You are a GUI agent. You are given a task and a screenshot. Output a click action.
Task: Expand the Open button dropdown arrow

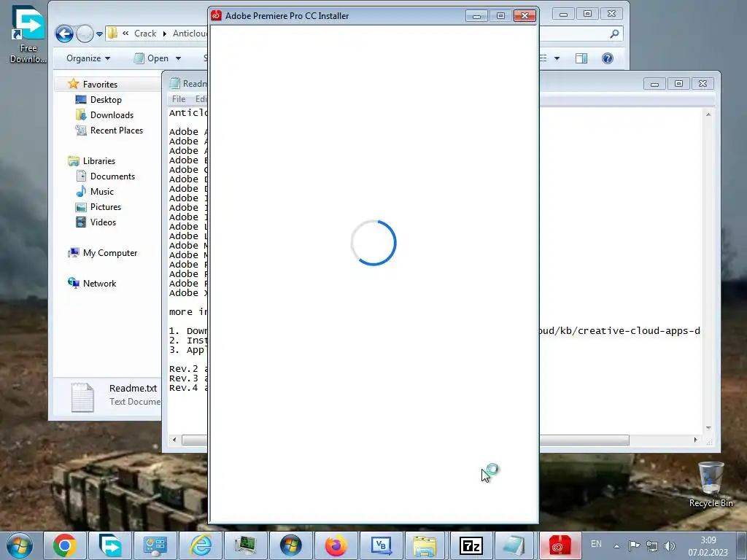coord(179,58)
